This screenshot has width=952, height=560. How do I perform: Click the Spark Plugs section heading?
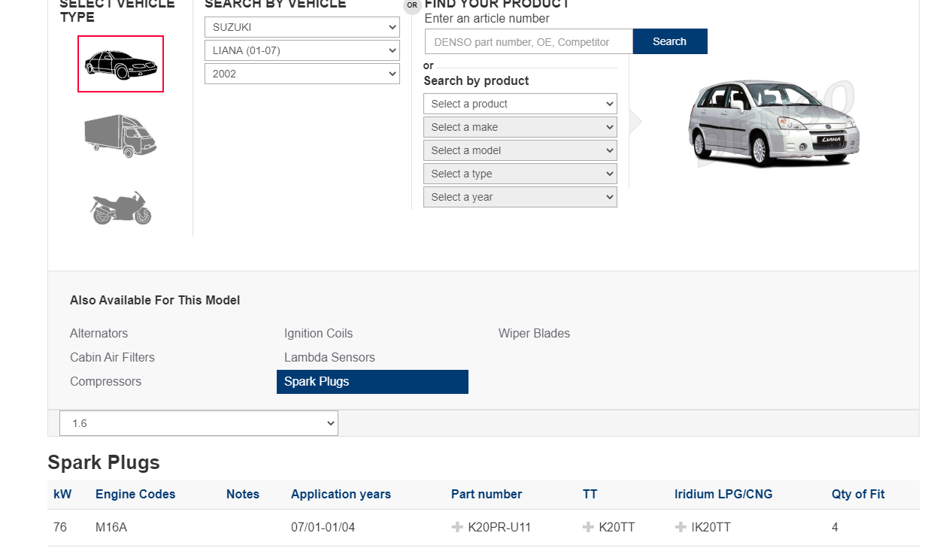pos(104,462)
